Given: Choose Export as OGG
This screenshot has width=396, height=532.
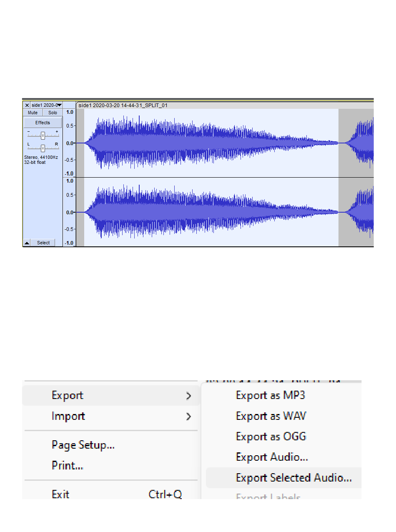Looking at the screenshot, I should (271, 437).
